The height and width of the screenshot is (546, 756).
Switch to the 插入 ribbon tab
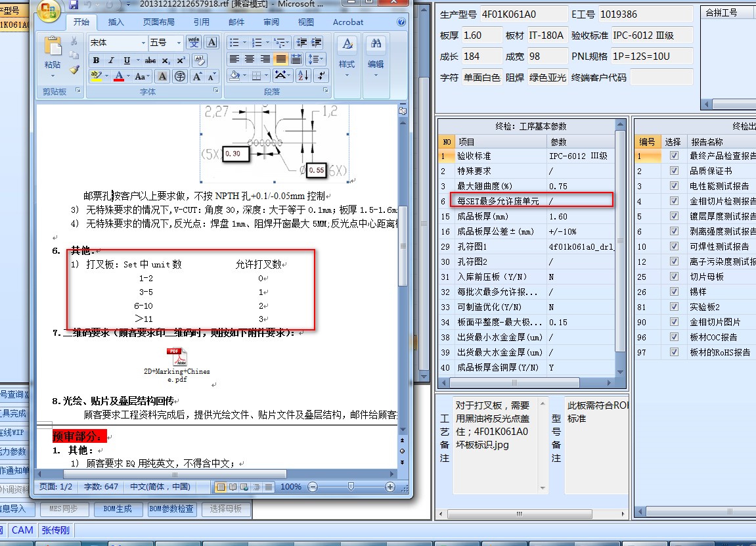pos(116,22)
